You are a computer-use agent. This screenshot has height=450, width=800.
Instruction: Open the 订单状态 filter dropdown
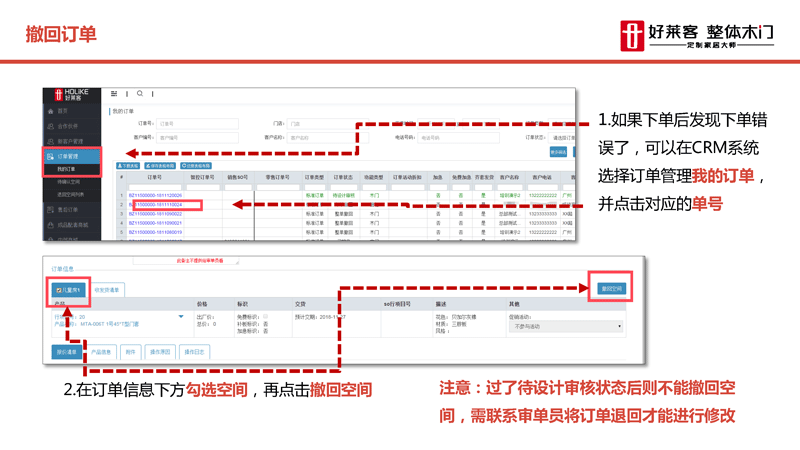(x=562, y=138)
